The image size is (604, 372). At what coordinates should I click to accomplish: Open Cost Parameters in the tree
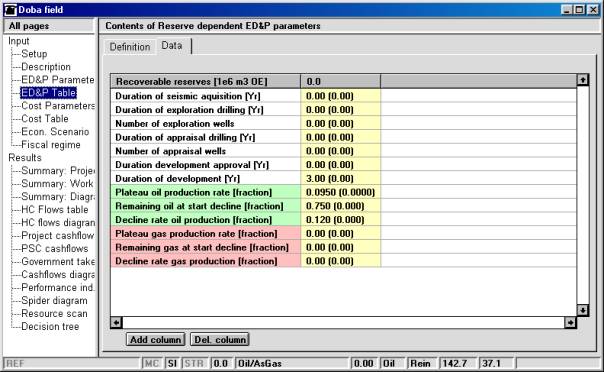point(58,106)
